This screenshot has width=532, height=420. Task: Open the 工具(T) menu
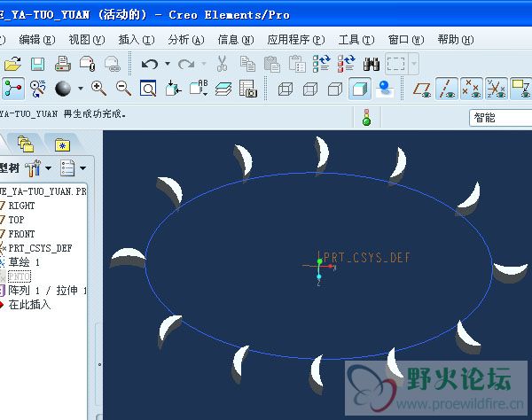356,40
